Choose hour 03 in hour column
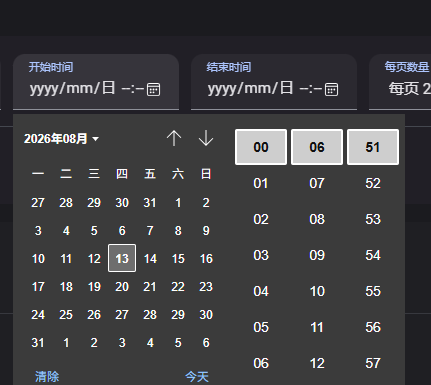 [x=261, y=255]
